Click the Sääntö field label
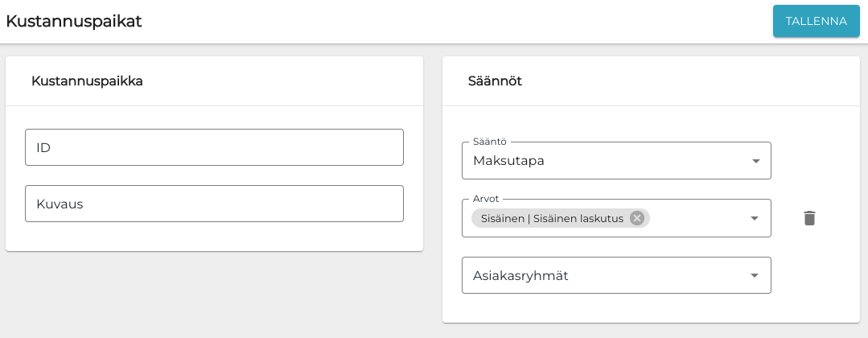868x338 pixels. pos(490,142)
